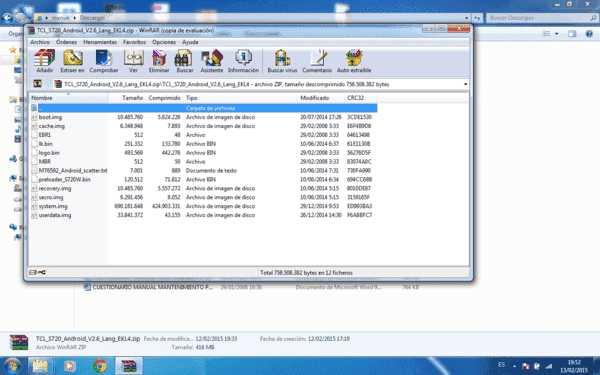
Task: Click the Ver toolbar icon
Action: pos(133,61)
